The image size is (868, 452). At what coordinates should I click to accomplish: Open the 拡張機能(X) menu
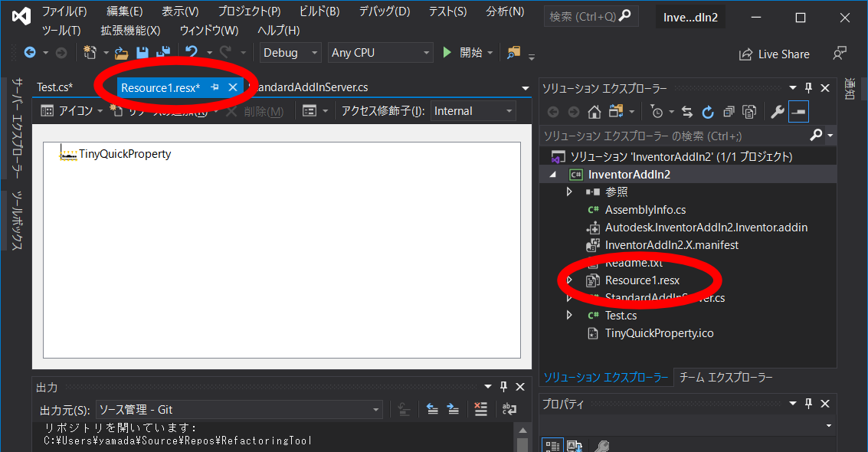coord(131,31)
